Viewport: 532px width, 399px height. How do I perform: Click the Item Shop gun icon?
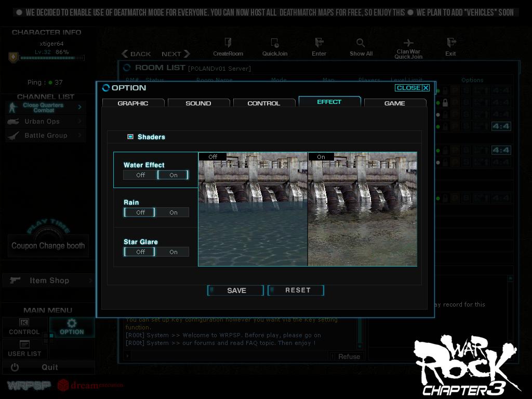[15, 280]
